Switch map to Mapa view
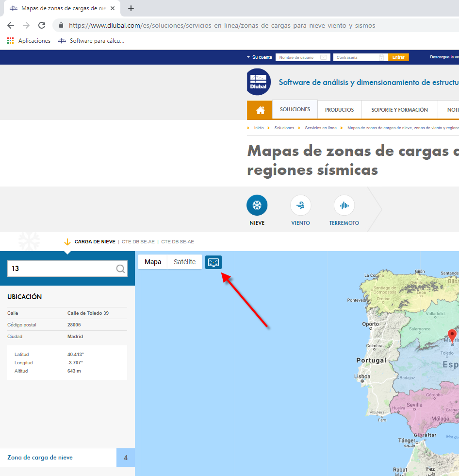The width and height of the screenshot is (459, 476). [x=153, y=262]
